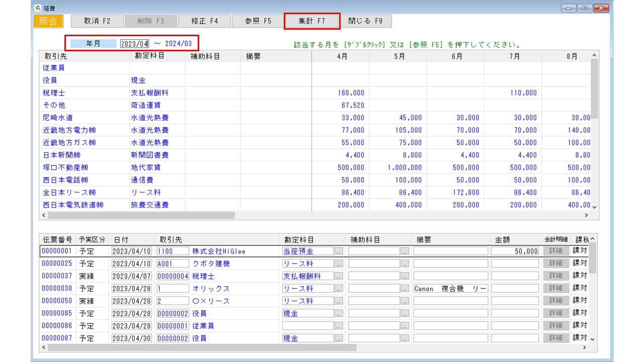Click the 経費 window title icon
Image resolution: width=644 pixels, height=362 pixels.
[38, 8]
